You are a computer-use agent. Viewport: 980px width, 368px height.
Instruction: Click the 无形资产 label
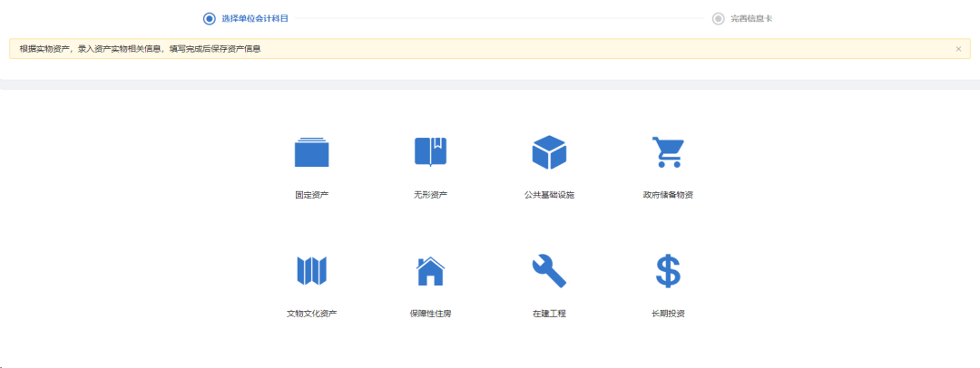pyautogui.click(x=431, y=195)
